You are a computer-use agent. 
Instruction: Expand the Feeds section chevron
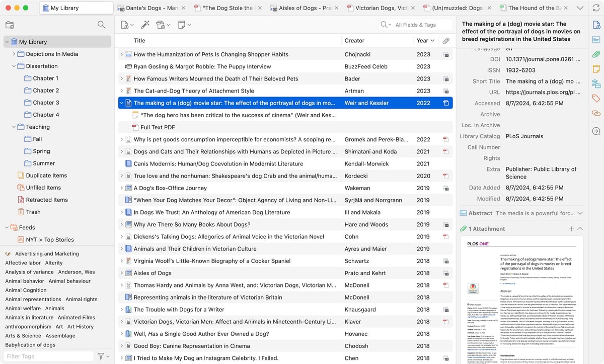(x=6, y=227)
